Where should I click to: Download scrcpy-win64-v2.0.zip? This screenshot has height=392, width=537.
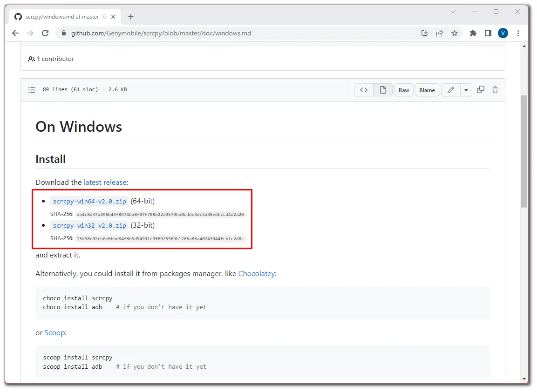89,201
